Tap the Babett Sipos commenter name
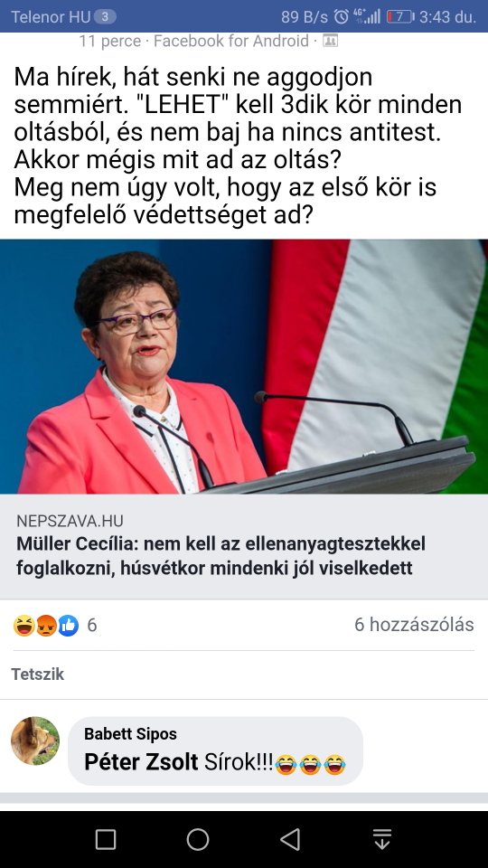 tap(130, 734)
